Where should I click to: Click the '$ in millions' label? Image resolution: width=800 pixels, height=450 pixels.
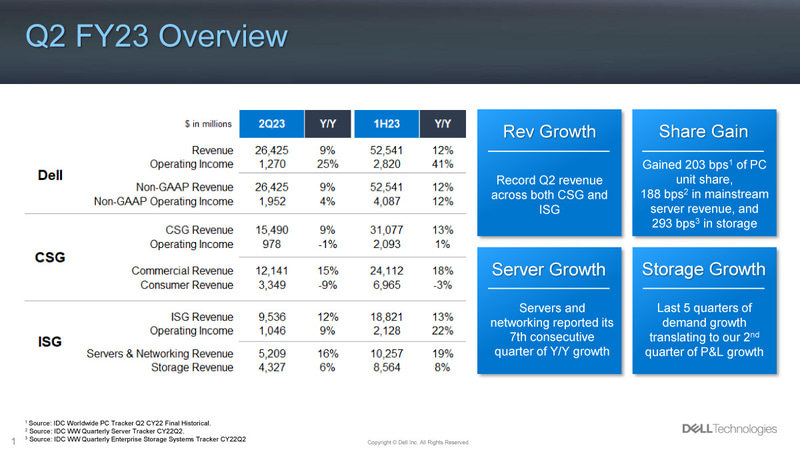(208, 124)
